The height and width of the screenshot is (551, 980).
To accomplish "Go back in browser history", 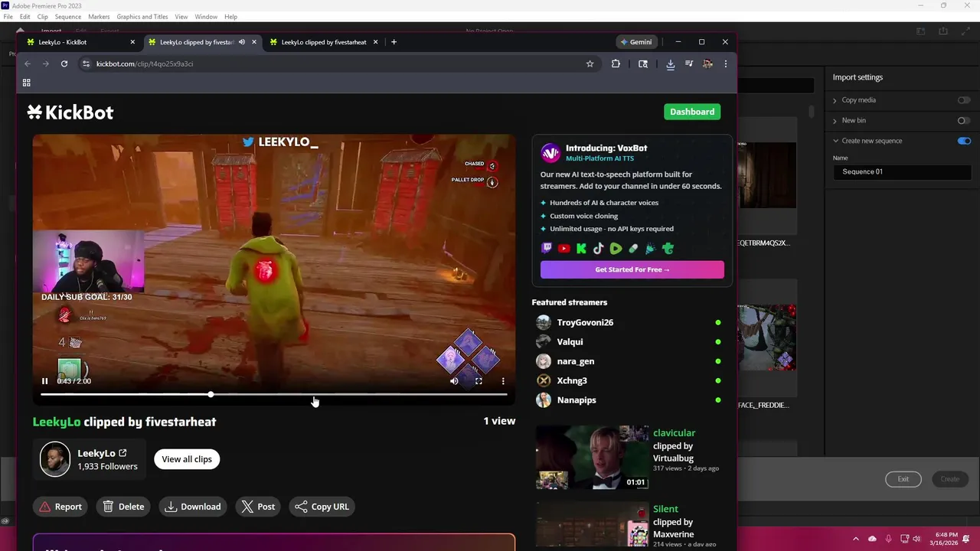I will [28, 64].
